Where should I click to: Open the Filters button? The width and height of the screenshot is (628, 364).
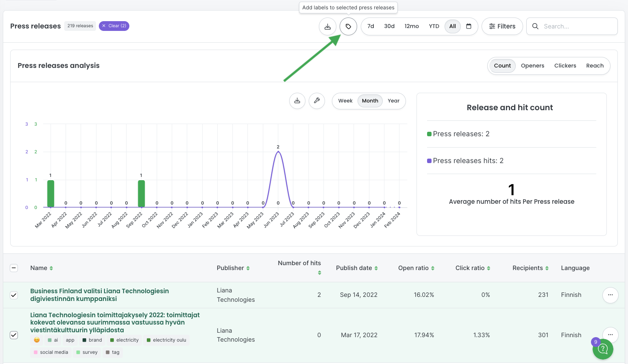[502, 26]
